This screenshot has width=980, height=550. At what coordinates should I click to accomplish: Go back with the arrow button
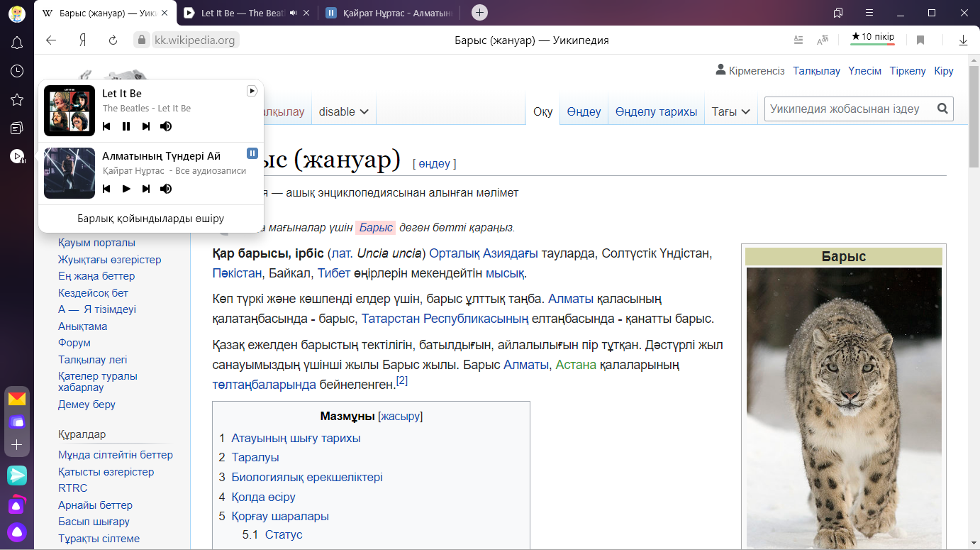[x=51, y=40]
